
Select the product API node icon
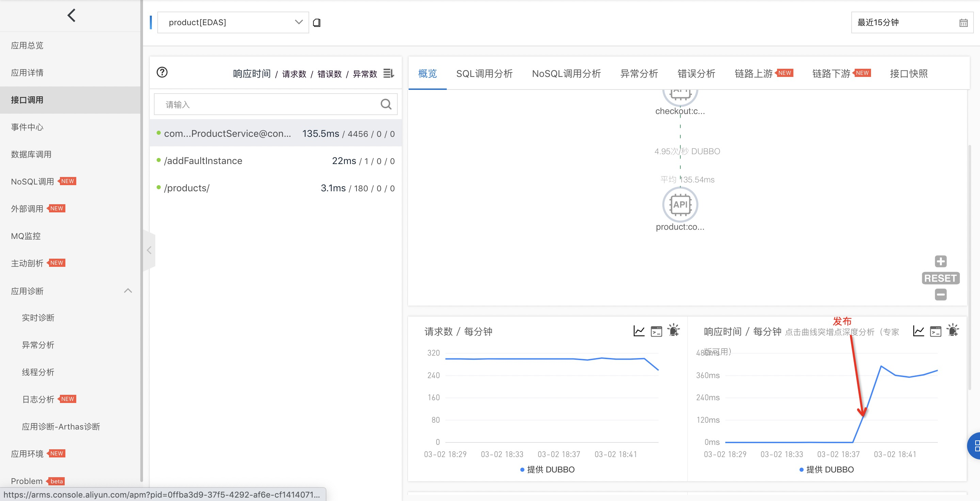(680, 205)
